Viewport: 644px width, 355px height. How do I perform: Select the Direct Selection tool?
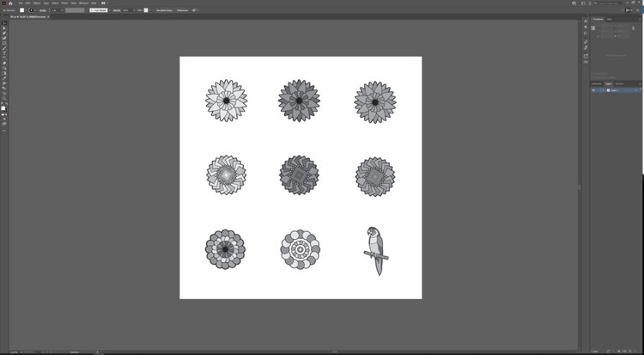coord(3,28)
